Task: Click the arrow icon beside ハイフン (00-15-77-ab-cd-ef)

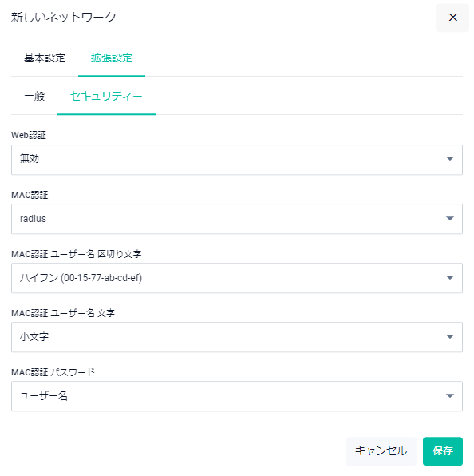Action: (x=450, y=277)
